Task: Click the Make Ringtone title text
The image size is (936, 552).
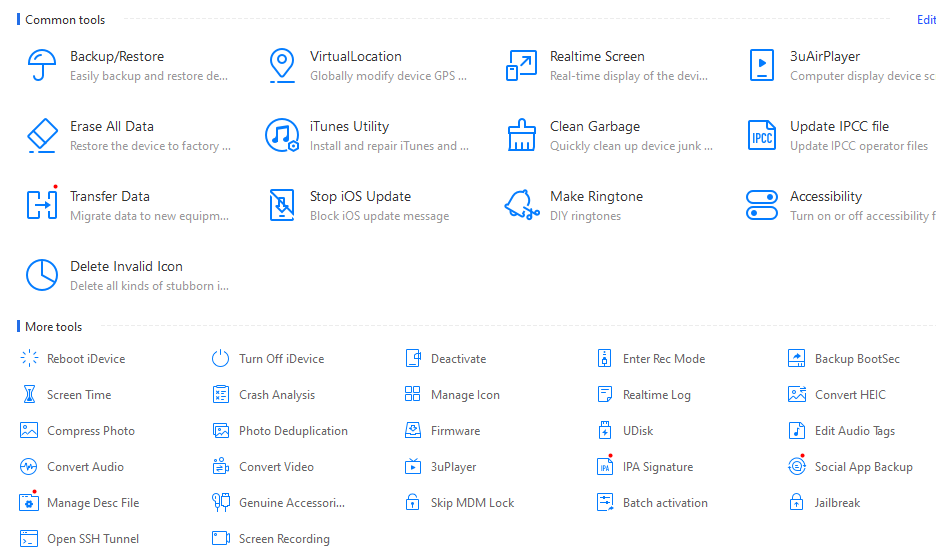Action: [x=596, y=196]
